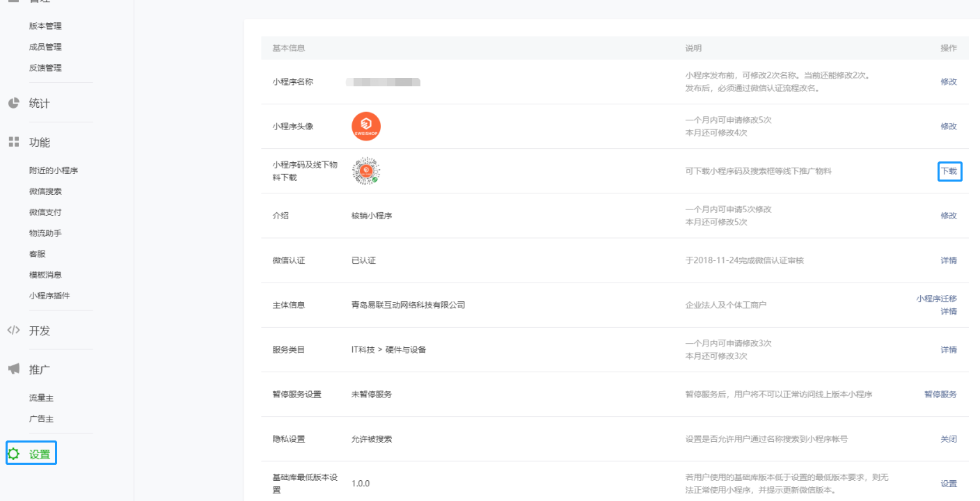Click the 操作 column header
980x501 pixels.
[949, 48]
